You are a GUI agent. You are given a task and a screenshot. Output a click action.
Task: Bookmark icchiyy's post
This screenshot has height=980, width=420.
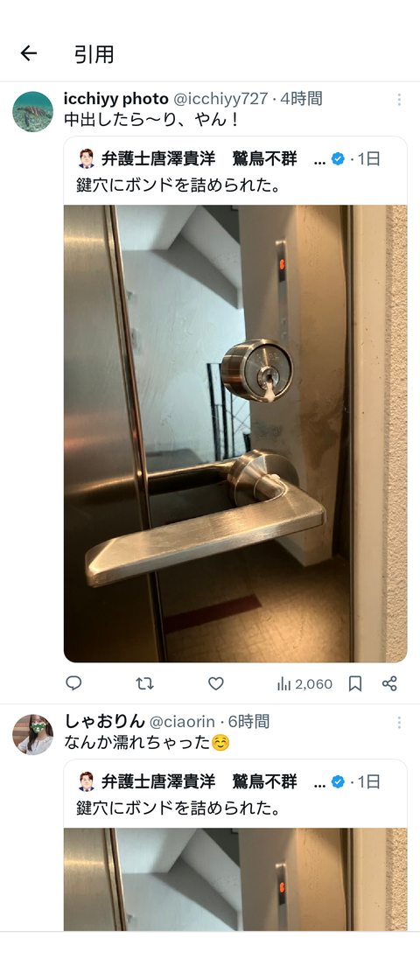pos(355,683)
